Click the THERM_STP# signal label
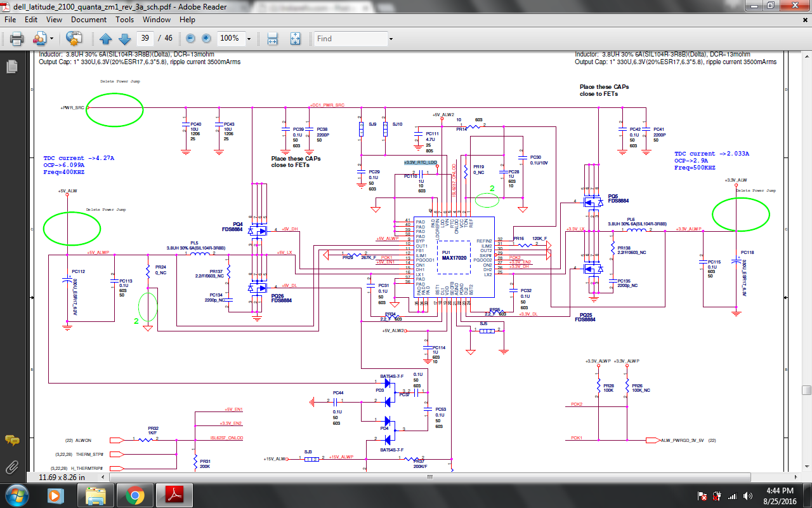This screenshot has width=812, height=508. 89,454
